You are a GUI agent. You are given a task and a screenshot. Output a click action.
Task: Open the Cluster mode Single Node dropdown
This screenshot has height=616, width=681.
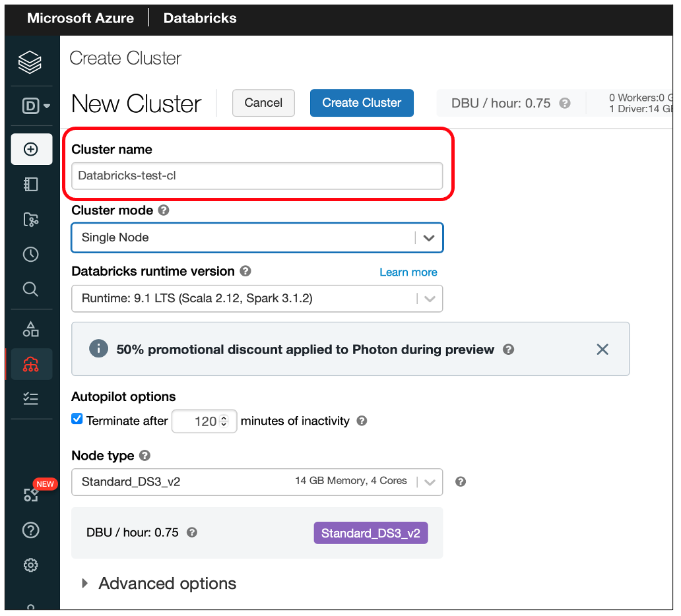(x=257, y=237)
